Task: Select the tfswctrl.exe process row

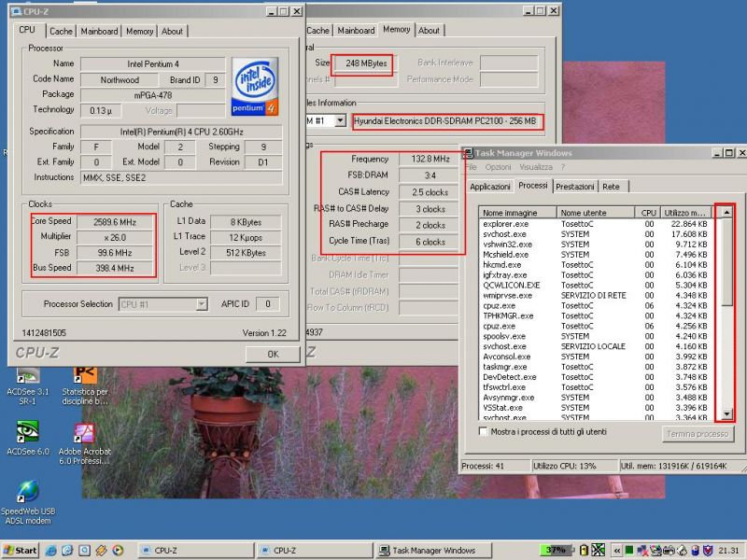Action: click(x=595, y=387)
